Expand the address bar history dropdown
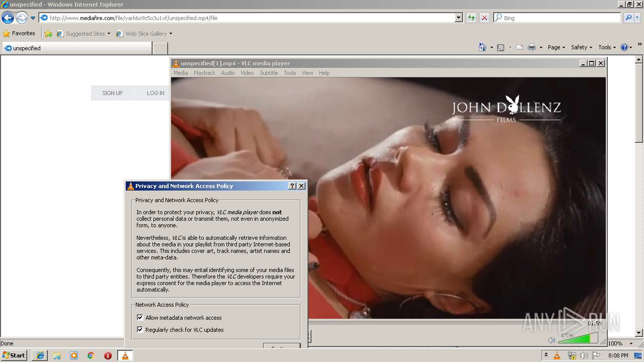The image size is (644, 362). click(x=459, y=18)
